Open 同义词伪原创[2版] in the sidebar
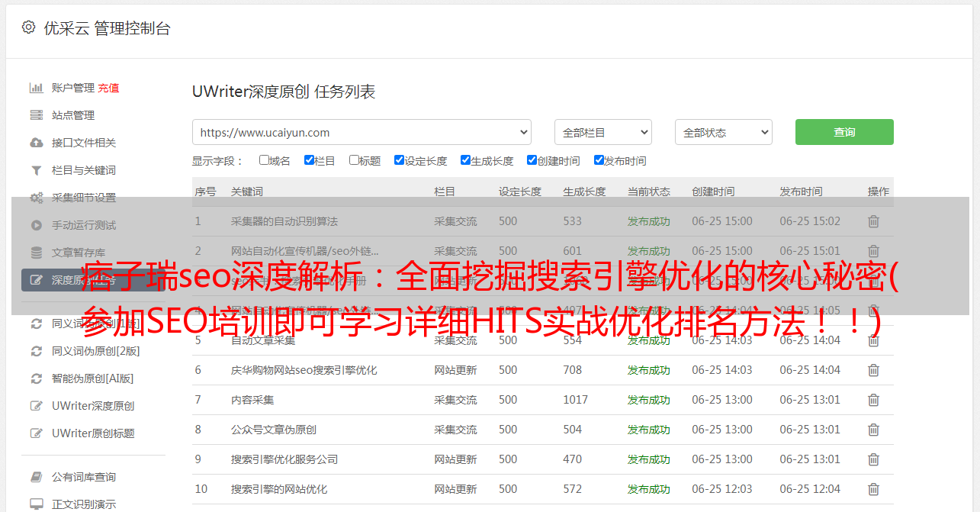Screen dimensions: 980x512 pos(96,351)
